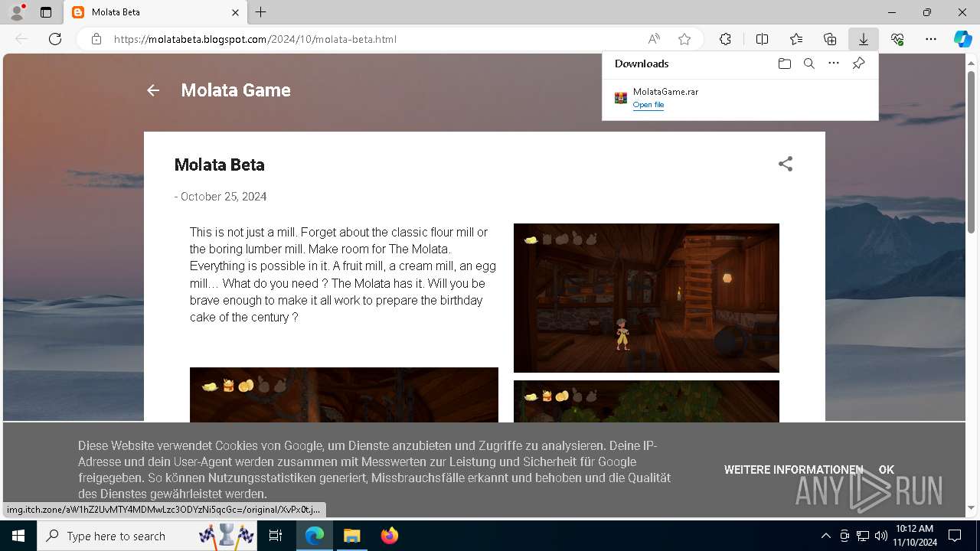Click the taskbar search box
Viewport: 980px width, 551px height.
click(x=148, y=536)
